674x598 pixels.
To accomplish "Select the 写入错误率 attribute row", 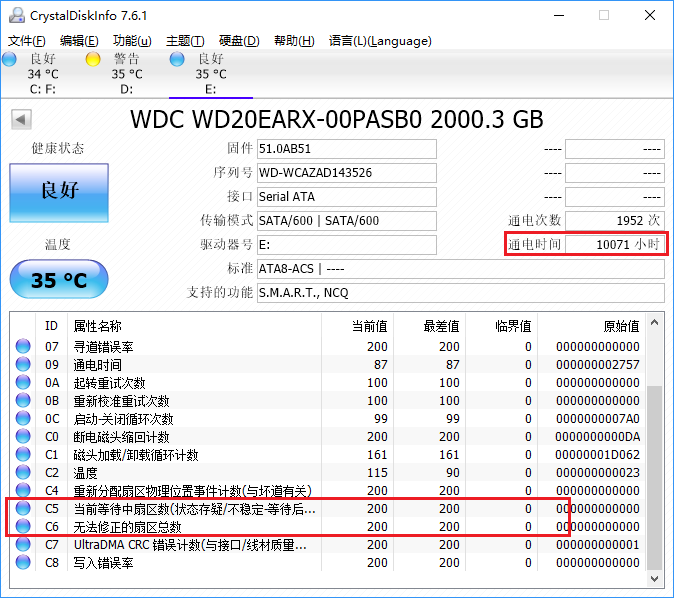I will tap(328, 563).
